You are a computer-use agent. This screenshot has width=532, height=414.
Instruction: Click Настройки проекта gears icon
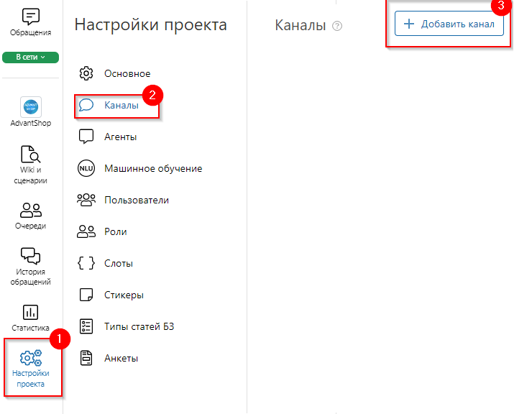[x=31, y=358]
